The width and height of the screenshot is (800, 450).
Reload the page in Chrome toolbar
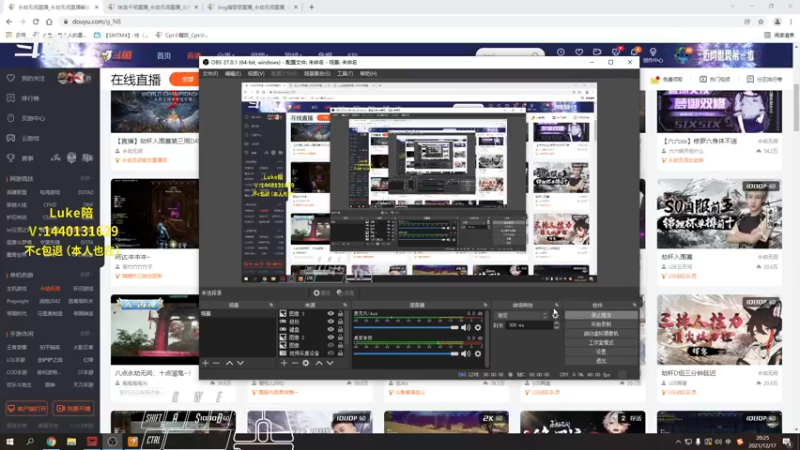pos(36,21)
